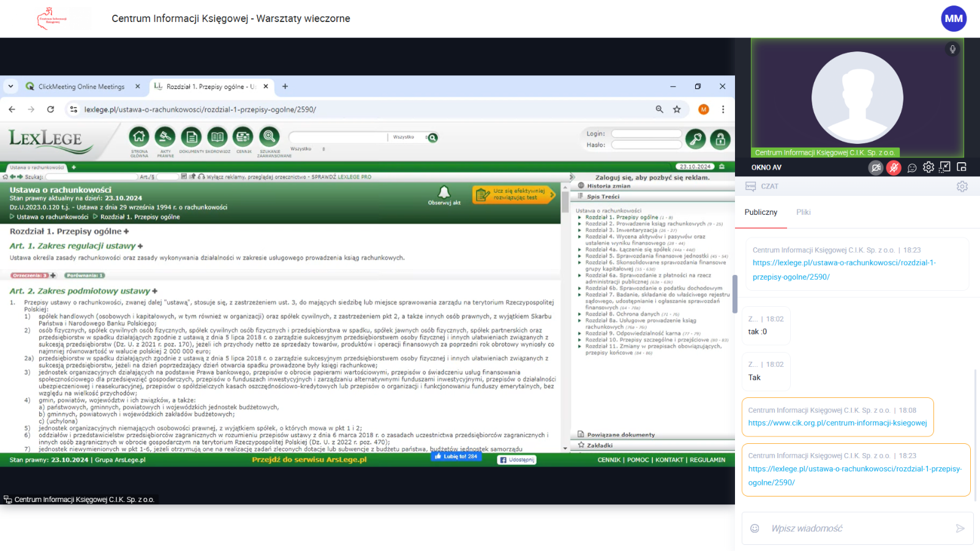The width and height of the screenshot is (980, 551).
Task: Toggle the AV window minimize-size icon
Action: pos(945,167)
